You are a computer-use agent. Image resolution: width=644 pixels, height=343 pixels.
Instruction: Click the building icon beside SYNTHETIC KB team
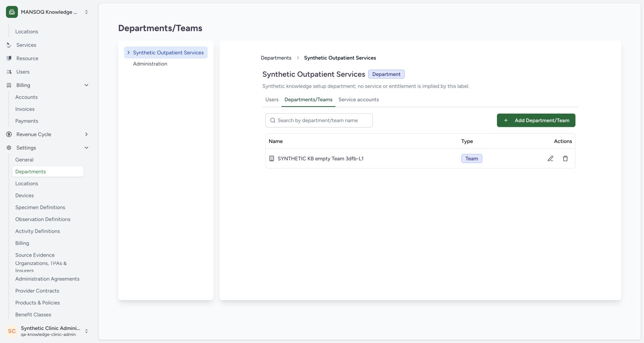click(272, 159)
